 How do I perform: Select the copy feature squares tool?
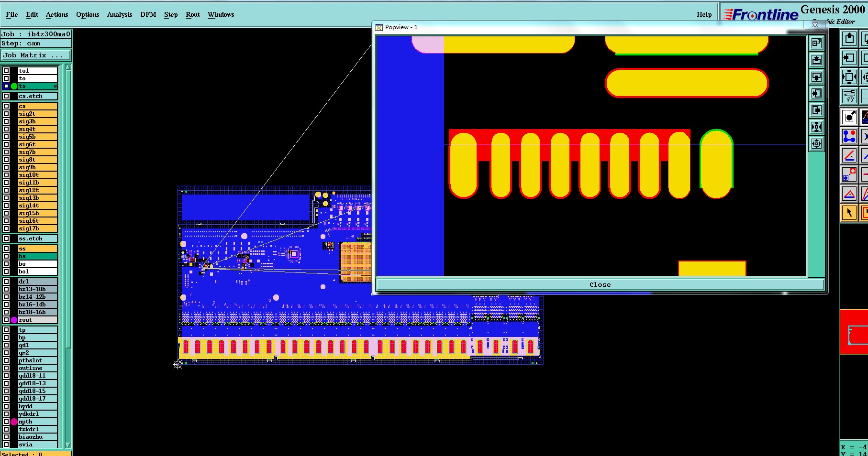(x=849, y=174)
